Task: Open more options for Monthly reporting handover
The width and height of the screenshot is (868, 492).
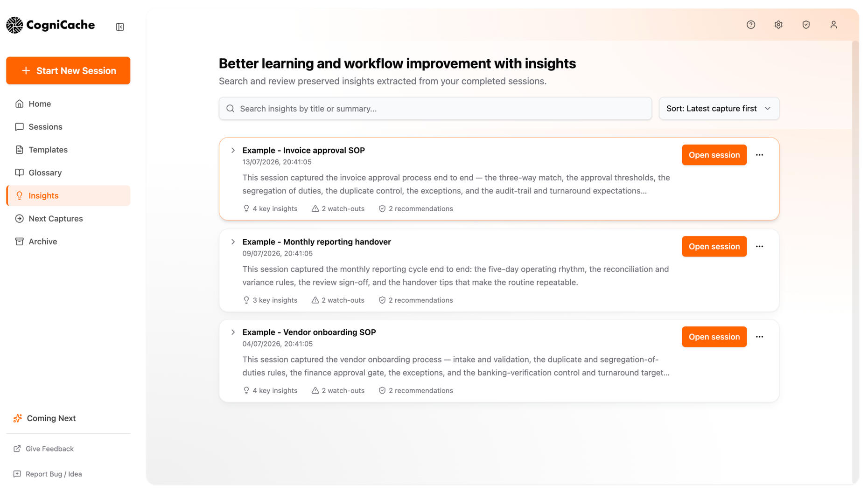Action: point(759,246)
